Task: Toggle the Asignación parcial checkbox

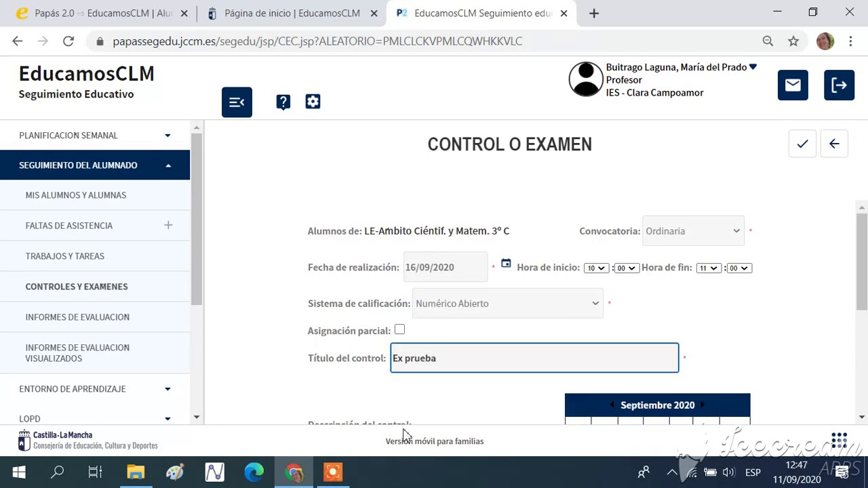Action: 399,329
